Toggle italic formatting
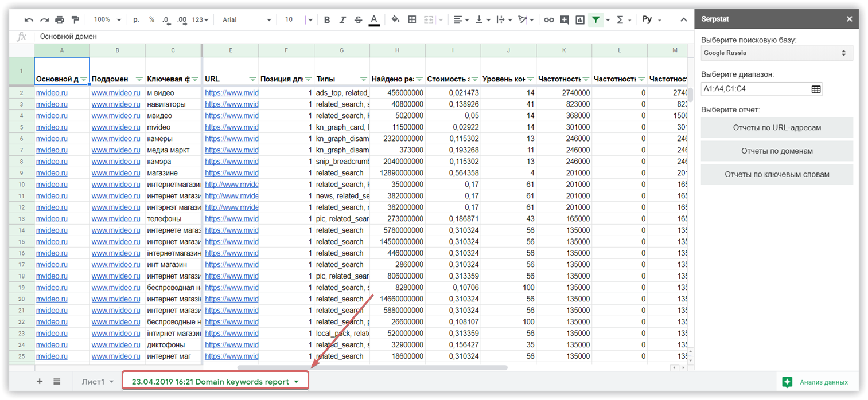The height and width of the screenshot is (400, 868). coord(342,20)
